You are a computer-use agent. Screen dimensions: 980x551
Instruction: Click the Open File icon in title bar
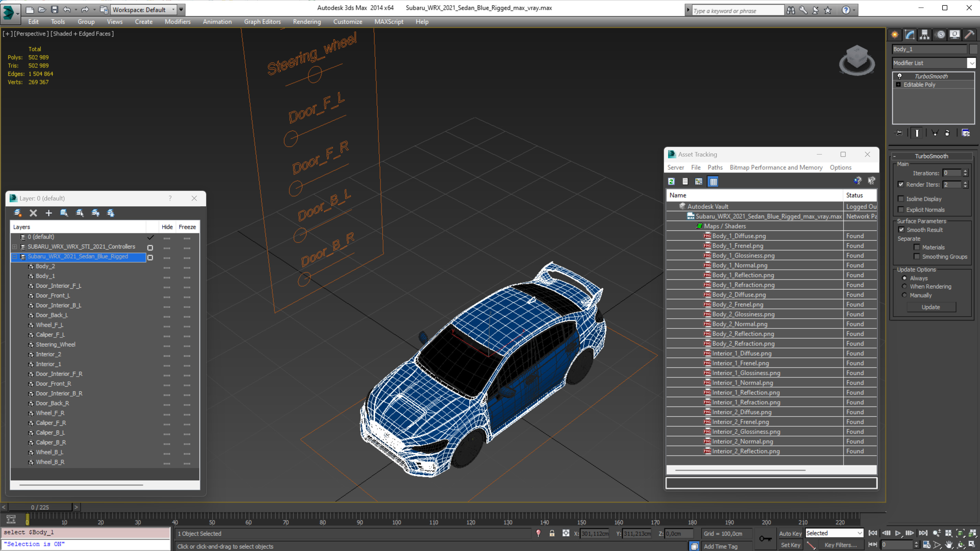coord(42,10)
